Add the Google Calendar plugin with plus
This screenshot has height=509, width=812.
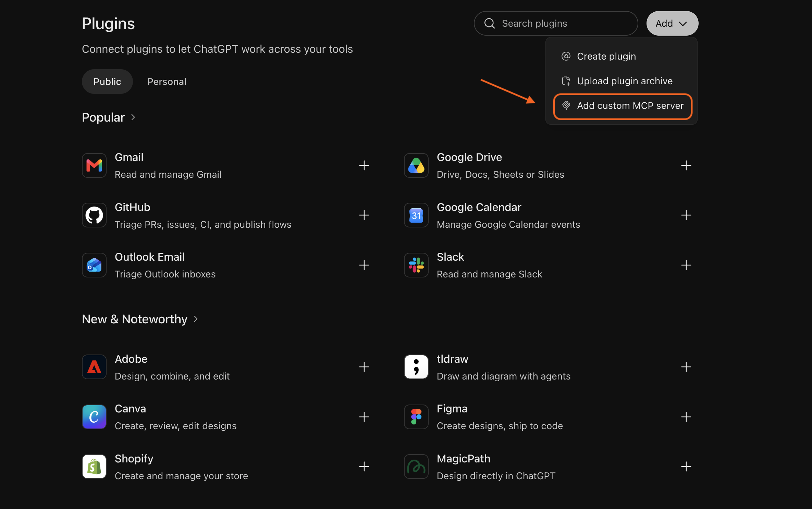[x=686, y=215]
